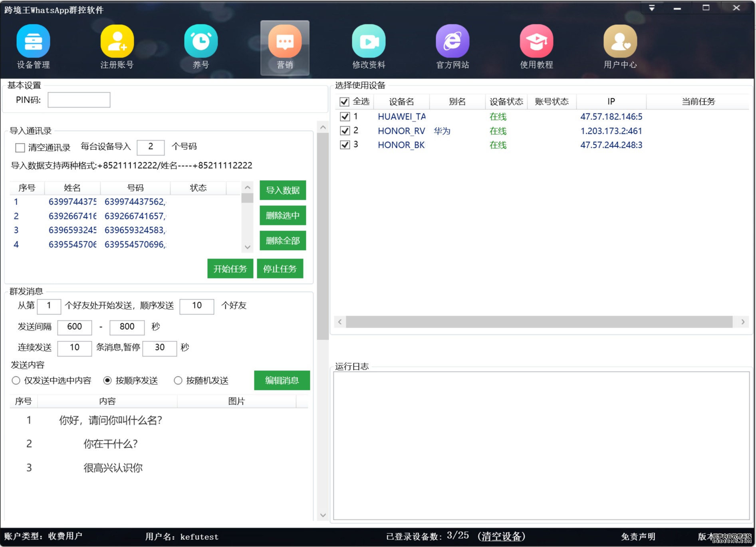Select the 按随机发送 random send option

(178, 380)
